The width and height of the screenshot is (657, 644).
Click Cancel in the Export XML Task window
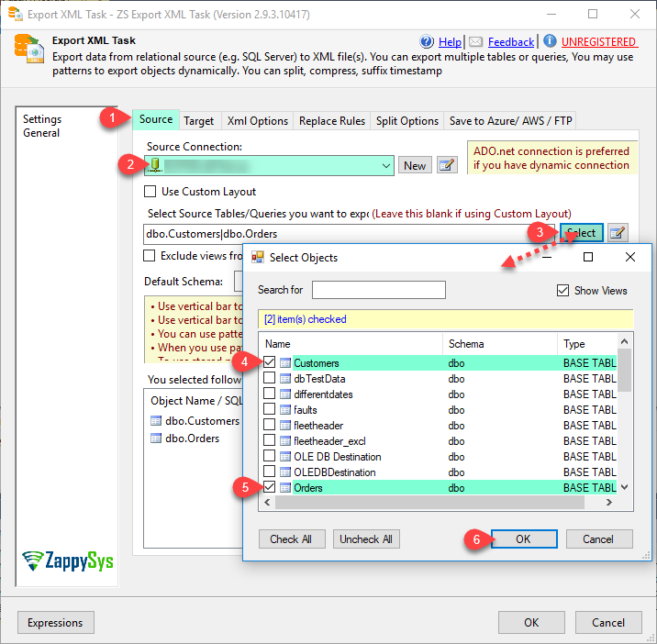pos(608,622)
